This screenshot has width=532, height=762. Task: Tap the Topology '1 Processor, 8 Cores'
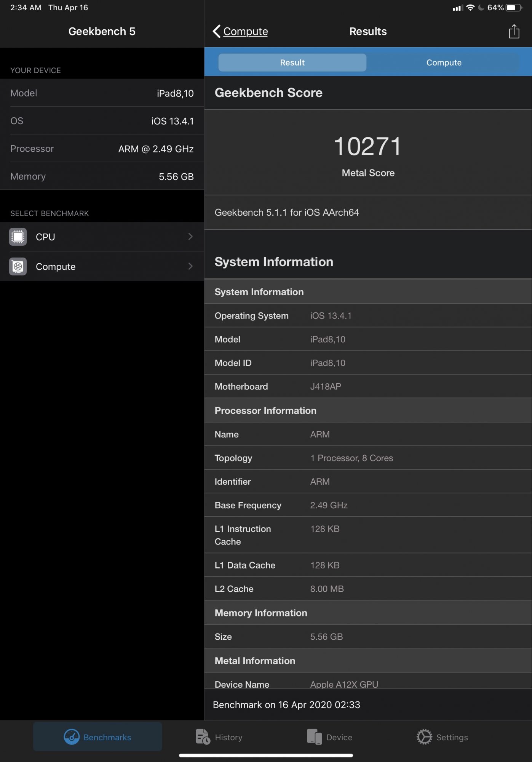coord(351,458)
